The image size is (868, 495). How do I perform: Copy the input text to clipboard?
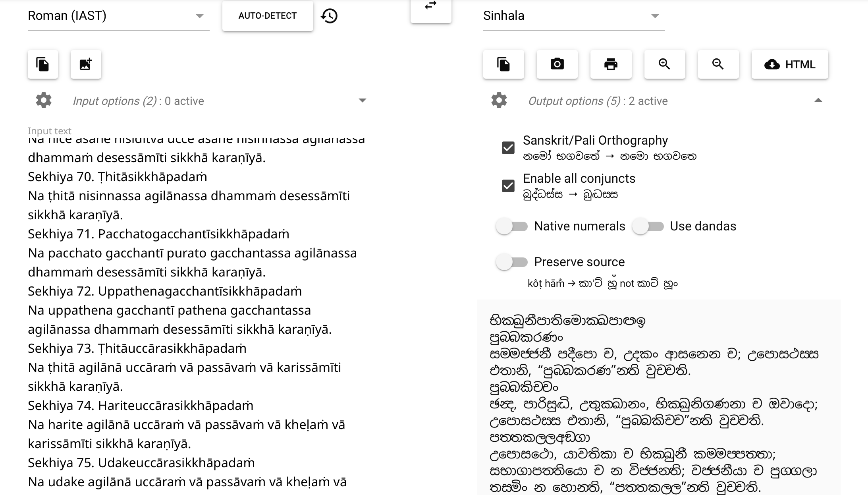coord(43,64)
